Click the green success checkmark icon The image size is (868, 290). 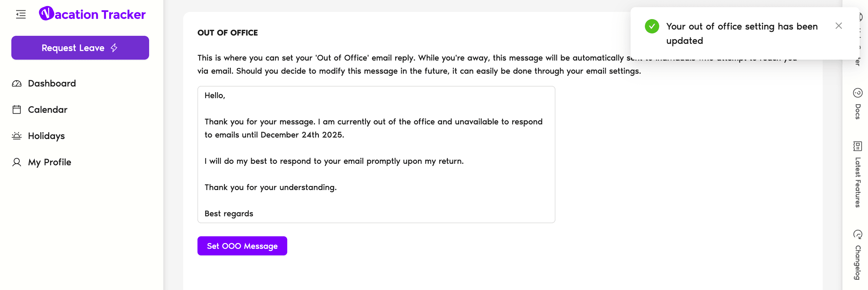click(x=652, y=26)
